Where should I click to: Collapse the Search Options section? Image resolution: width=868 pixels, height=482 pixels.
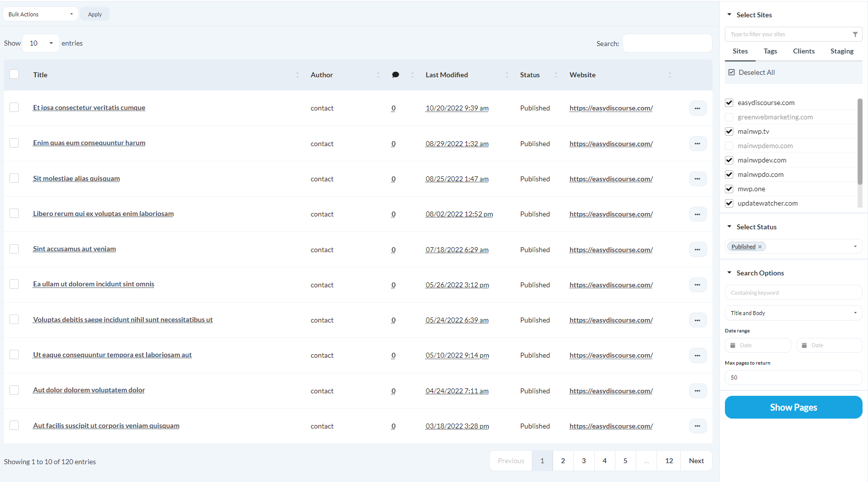click(x=728, y=272)
